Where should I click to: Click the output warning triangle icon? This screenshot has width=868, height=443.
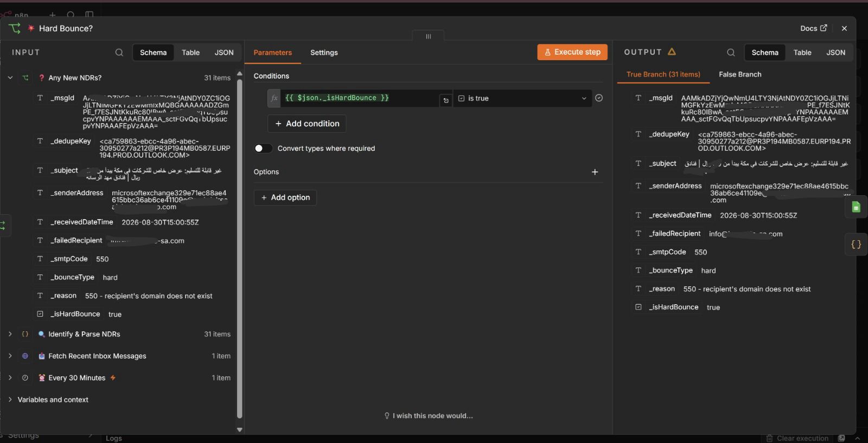pos(672,52)
